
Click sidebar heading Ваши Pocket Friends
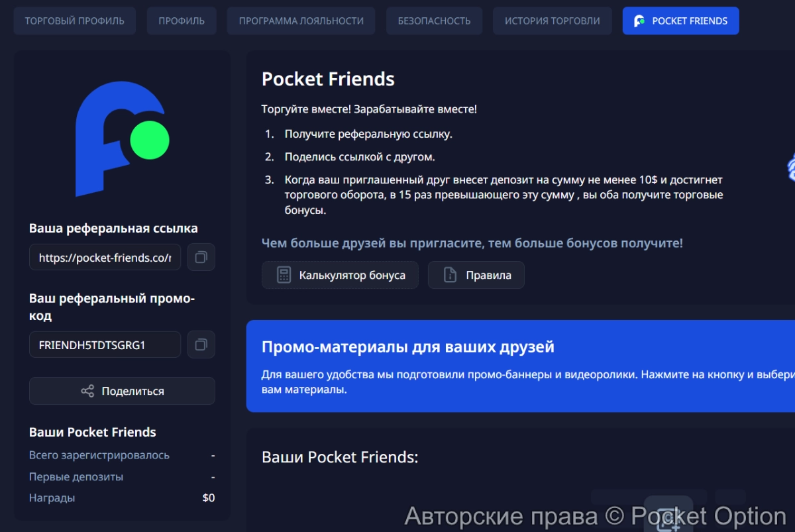[x=93, y=432]
